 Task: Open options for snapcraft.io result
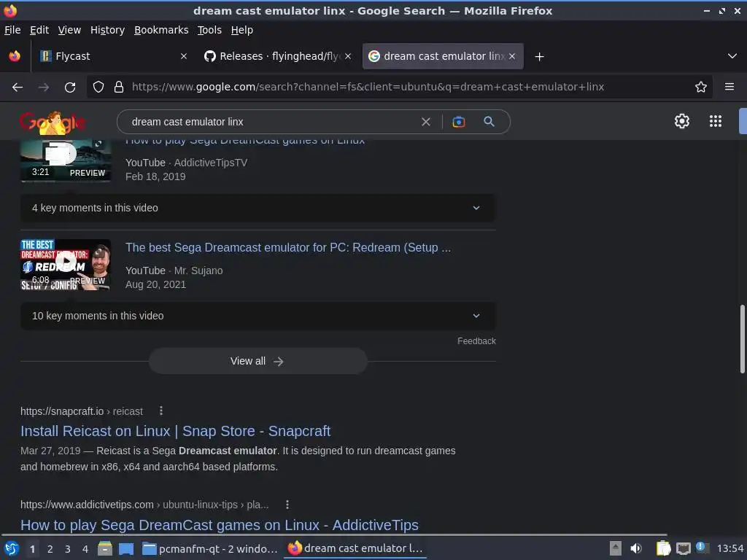tap(161, 411)
